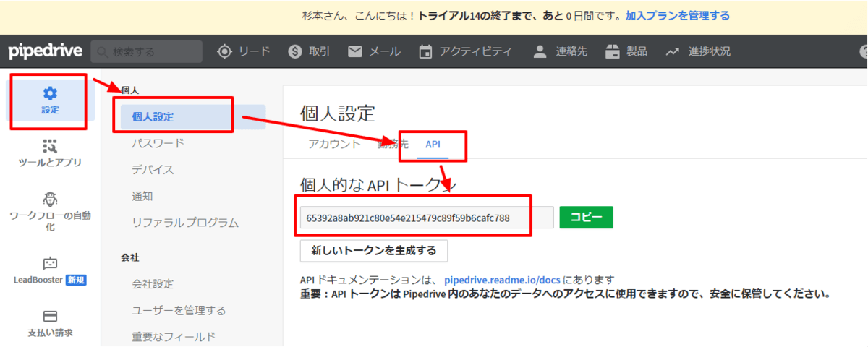Screen dimensions: 868x347
Task: Click 新しいトークンを生成する button
Action: click(374, 251)
